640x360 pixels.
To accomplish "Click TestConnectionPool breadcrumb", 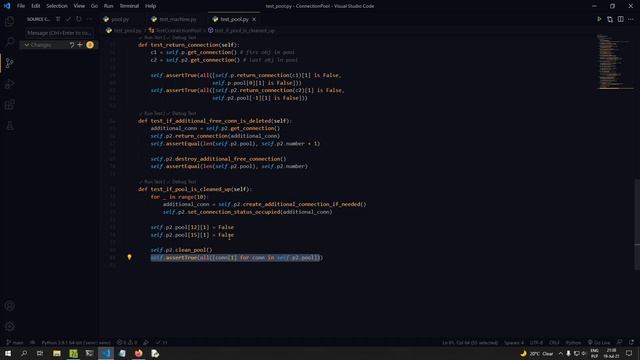I will coord(178,31).
